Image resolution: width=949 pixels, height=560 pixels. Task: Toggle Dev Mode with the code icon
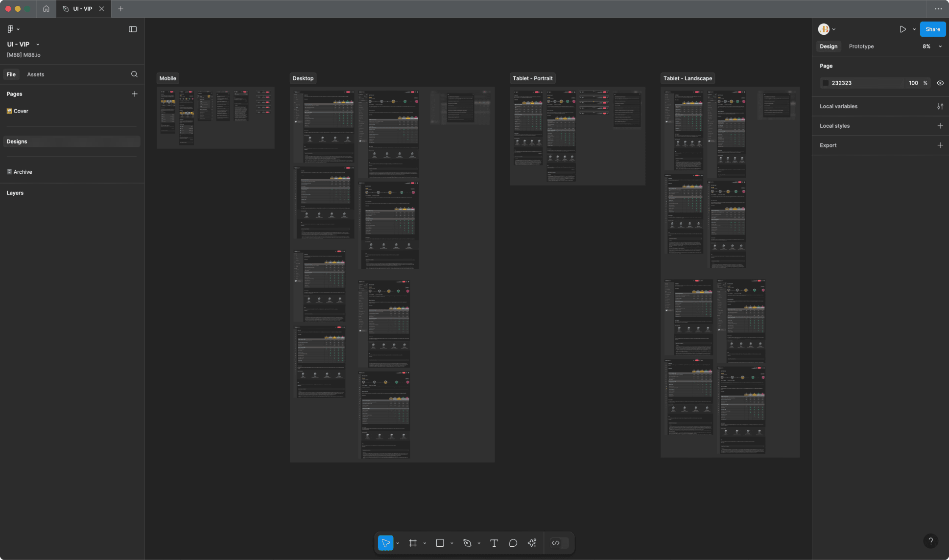point(556,542)
